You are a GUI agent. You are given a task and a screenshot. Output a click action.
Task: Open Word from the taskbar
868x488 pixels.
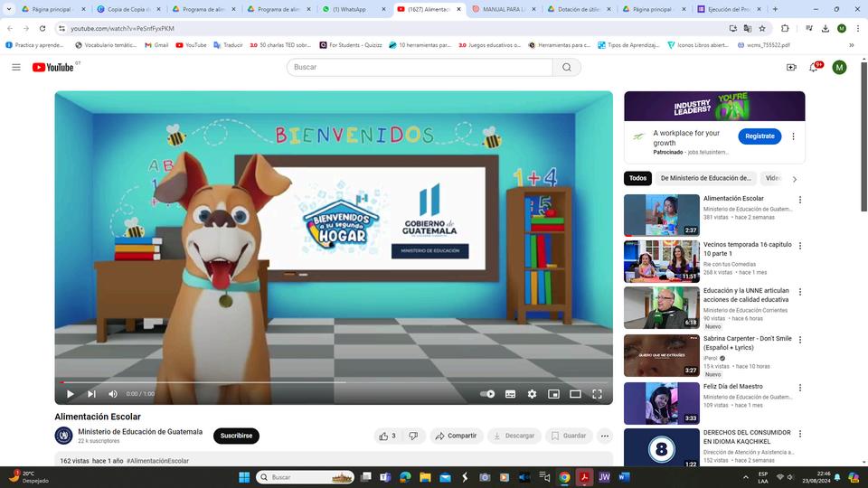coord(624,477)
